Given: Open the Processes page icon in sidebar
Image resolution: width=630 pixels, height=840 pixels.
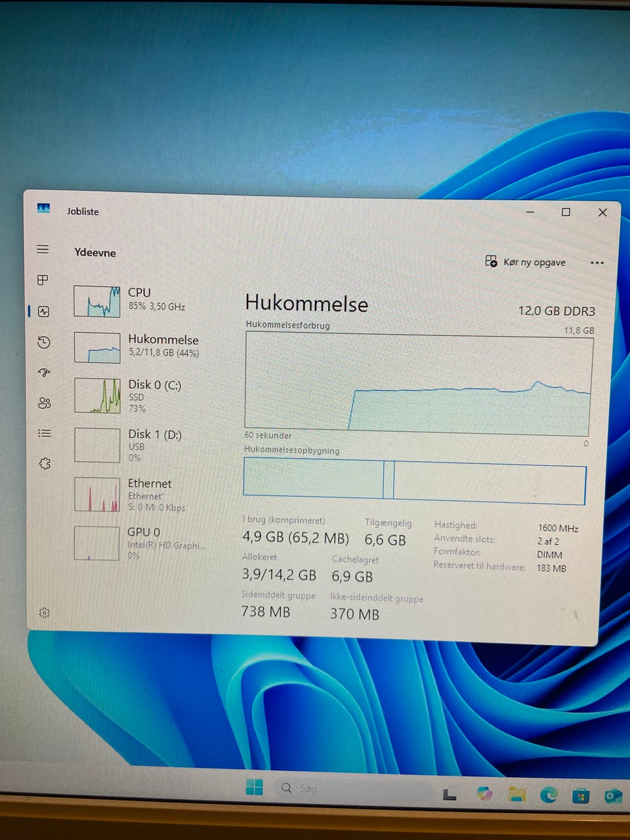Looking at the screenshot, I should click(43, 280).
